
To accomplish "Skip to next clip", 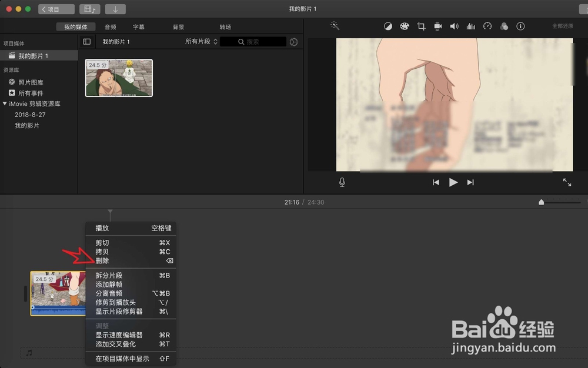I will pos(470,182).
